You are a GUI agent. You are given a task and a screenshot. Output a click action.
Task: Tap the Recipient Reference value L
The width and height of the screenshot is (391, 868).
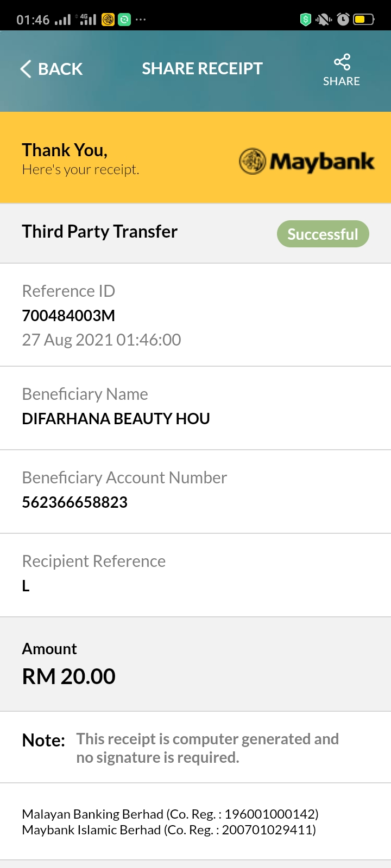(26, 586)
